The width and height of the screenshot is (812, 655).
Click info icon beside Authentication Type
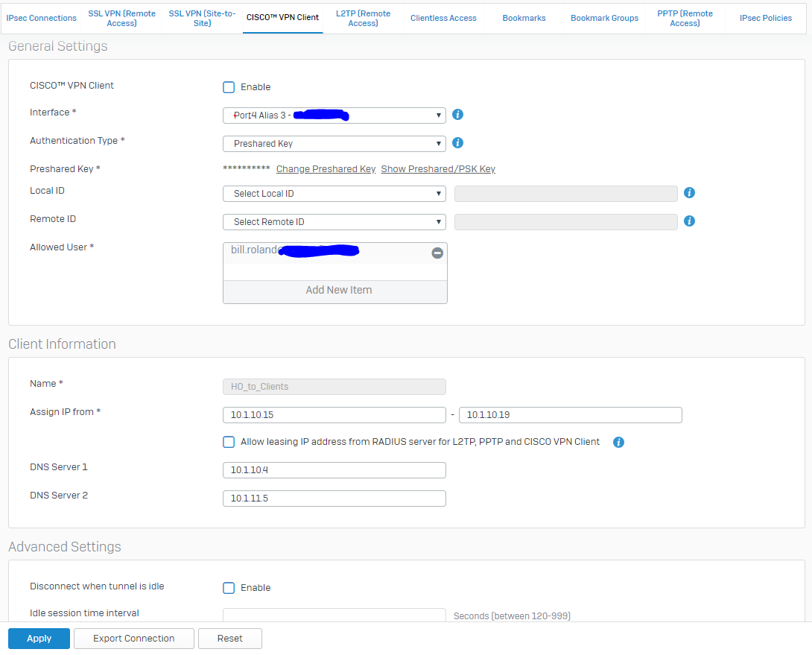click(458, 143)
